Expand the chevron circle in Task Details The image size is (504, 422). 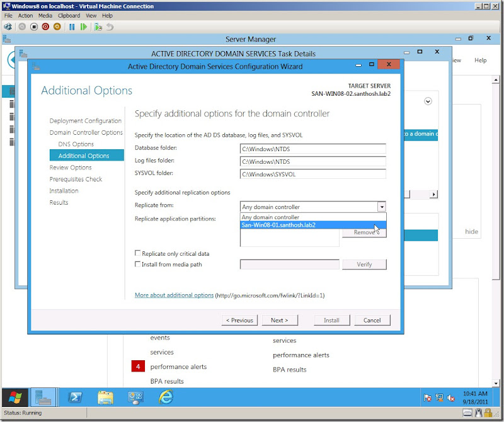(428, 101)
